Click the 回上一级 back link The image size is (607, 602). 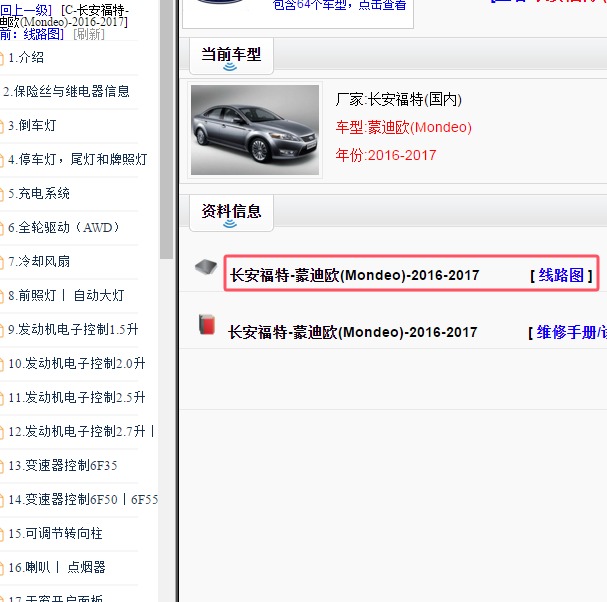pyautogui.click(x=26, y=10)
